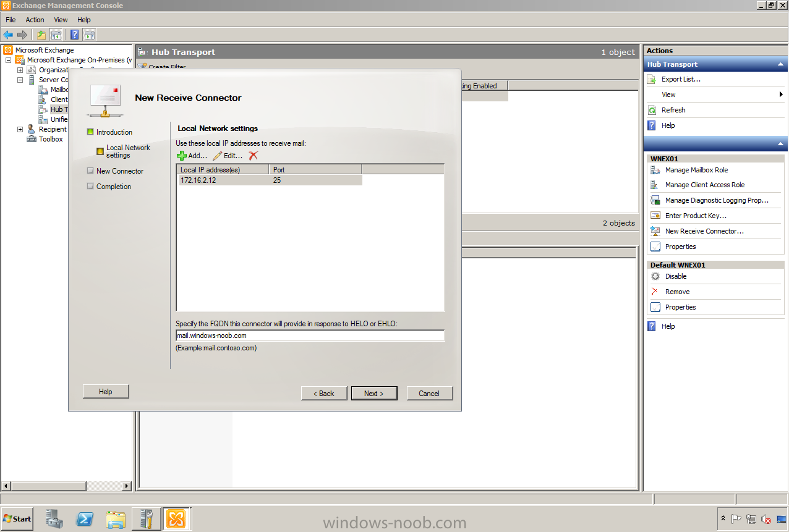789x532 pixels.
Task: Click the New Connector wizard step
Action: [119, 171]
